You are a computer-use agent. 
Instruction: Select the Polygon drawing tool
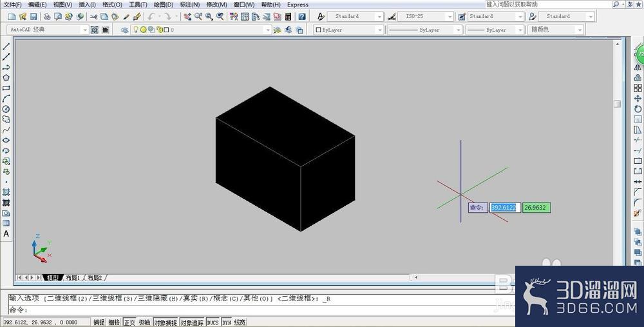click(6, 78)
